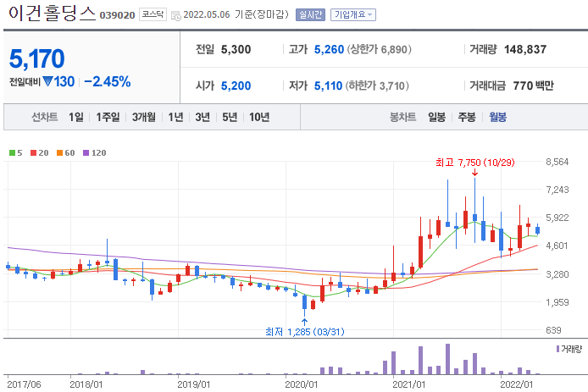Click the orange 60-period moving average swatch
Image resolution: width=588 pixels, height=392 pixels.
(x=59, y=153)
